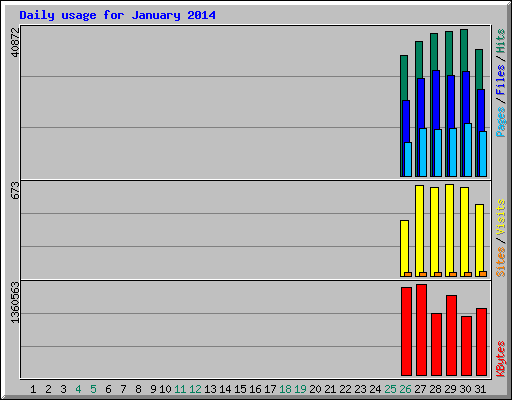Pick the cyan Pages bar for day 31
The height and width of the screenshot is (400, 512).
coord(483,154)
